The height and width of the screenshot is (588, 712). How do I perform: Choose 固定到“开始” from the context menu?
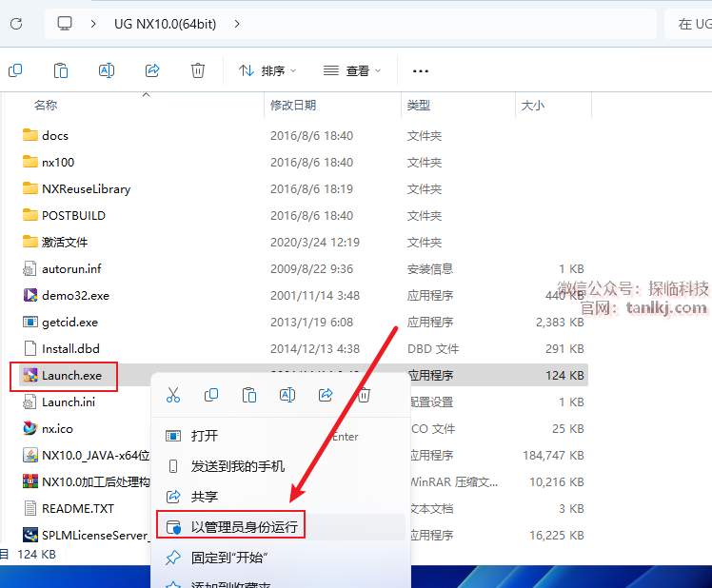(x=281, y=558)
